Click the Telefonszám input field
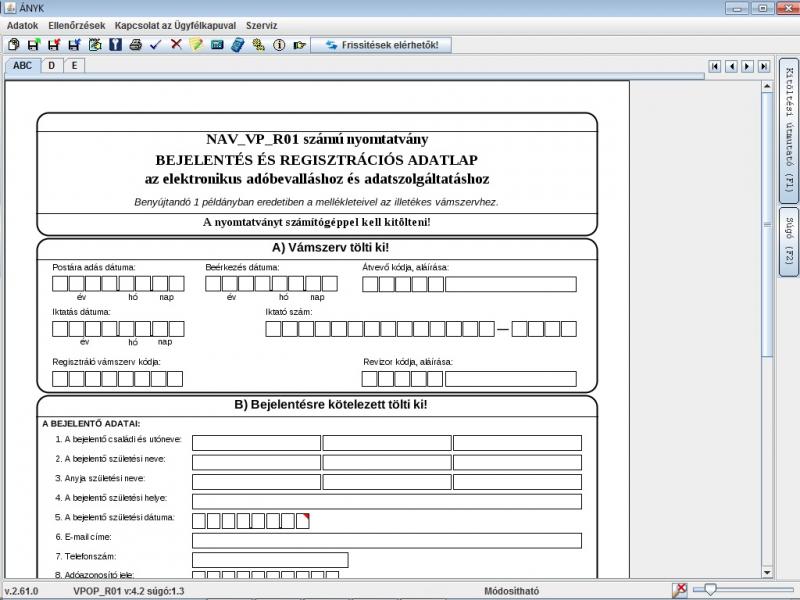 (x=270, y=560)
